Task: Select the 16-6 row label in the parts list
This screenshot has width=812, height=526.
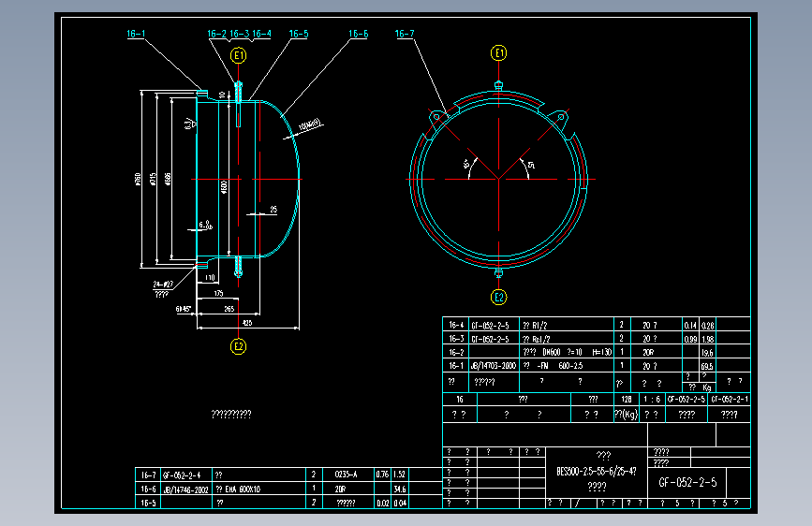Action: 149,489
